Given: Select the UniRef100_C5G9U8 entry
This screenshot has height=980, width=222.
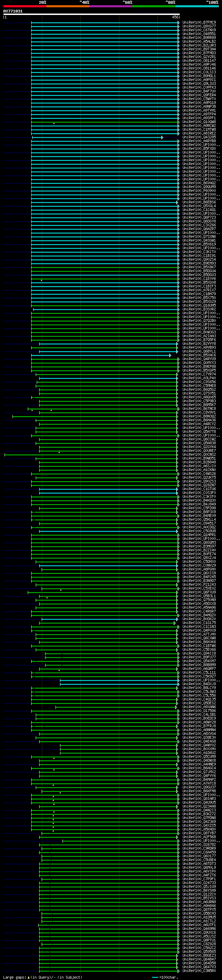Looking at the screenshot, I should 199,531.
